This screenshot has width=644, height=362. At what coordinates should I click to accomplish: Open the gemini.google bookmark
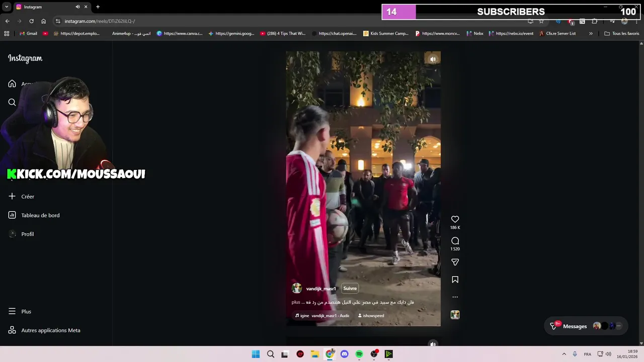[x=231, y=34]
